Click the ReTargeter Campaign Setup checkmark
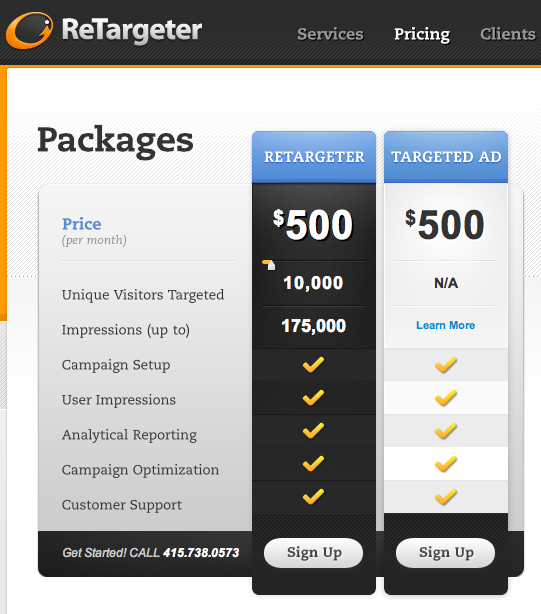The image size is (541, 614). 314,365
